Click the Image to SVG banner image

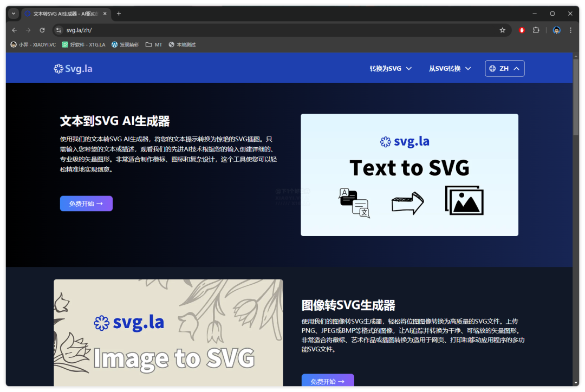[x=168, y=332]
